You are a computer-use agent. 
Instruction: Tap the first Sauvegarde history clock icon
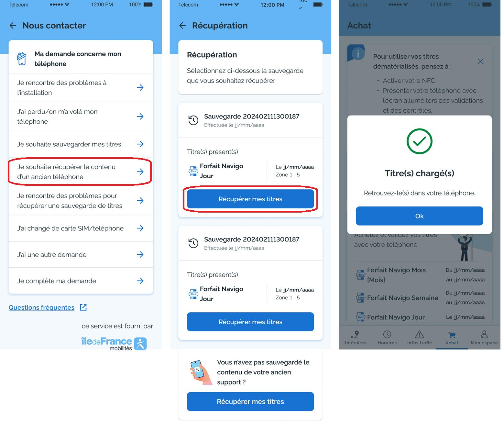click(x=193, y=120)
